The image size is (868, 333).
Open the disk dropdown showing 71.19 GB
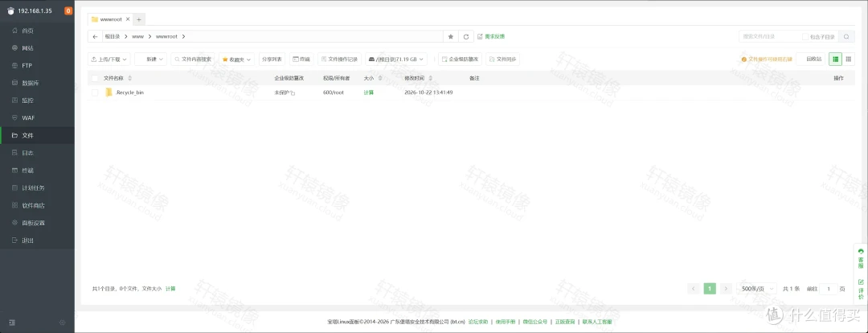tap(396, 60)
